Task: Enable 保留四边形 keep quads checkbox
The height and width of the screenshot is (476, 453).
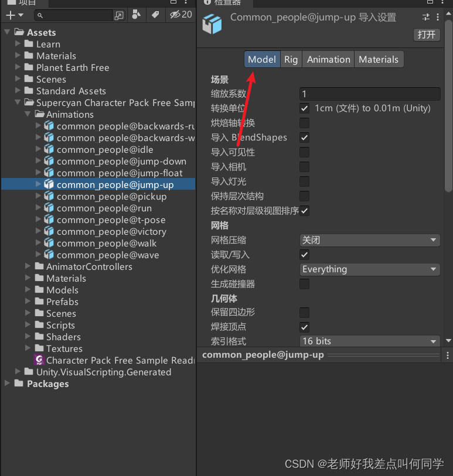Action: click(x=304, y=313)
